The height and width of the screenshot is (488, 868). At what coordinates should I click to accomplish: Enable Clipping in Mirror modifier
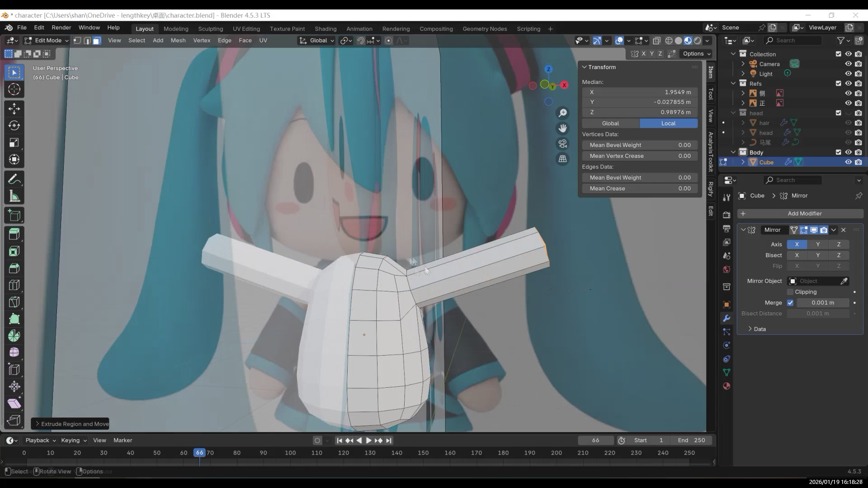tap(790, 292)
